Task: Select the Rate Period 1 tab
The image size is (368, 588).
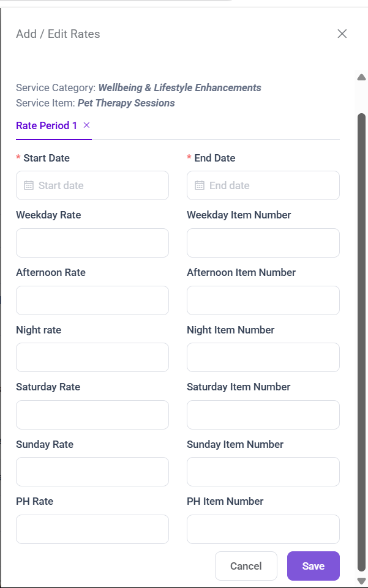Action: pyautogui.click(x=47, y=125)
